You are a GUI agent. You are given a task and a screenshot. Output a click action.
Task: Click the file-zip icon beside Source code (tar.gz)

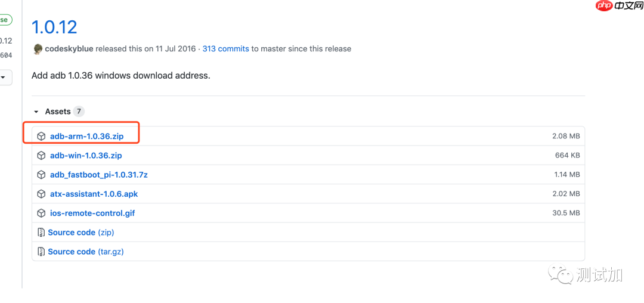[41, 252]
